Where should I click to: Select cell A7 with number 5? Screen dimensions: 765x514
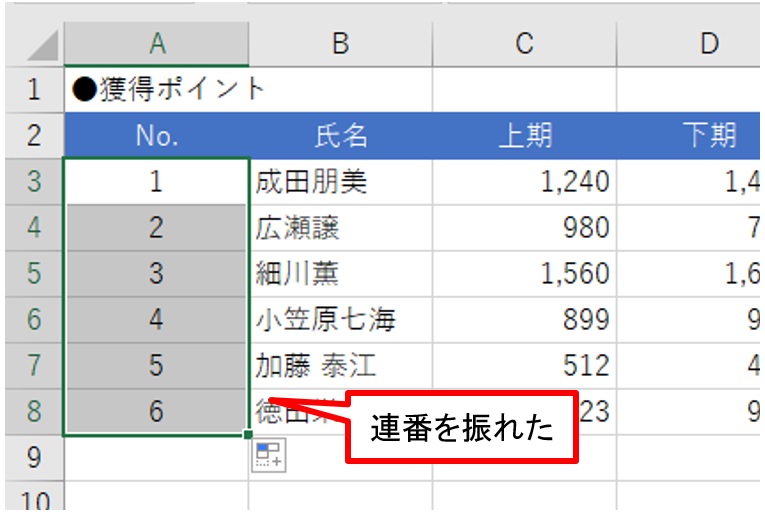tap(156, 366)
